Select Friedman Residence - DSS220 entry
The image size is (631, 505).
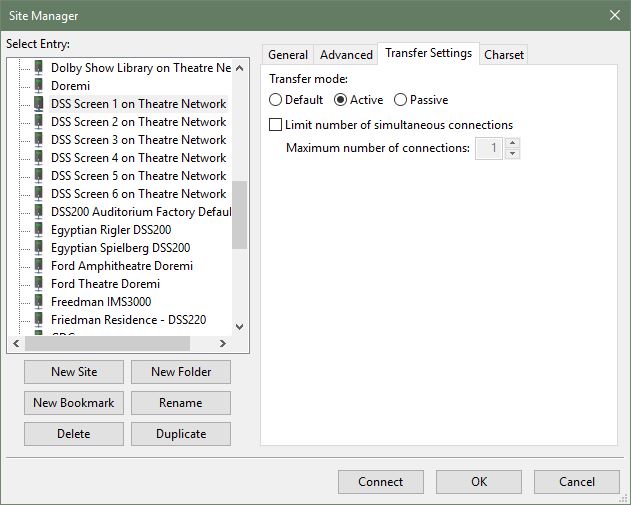pos(128,319)
